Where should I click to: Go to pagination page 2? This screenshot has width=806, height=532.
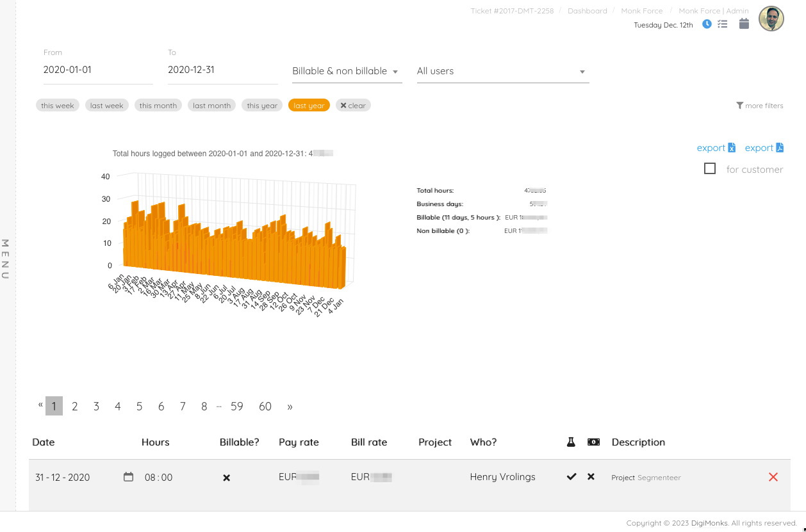[x=75, y=406]
